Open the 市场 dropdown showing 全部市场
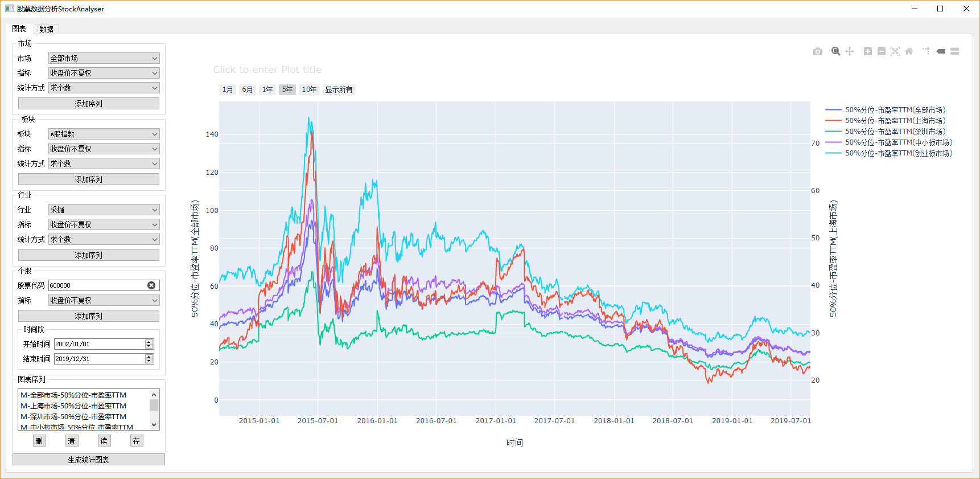 coord(104,58)
